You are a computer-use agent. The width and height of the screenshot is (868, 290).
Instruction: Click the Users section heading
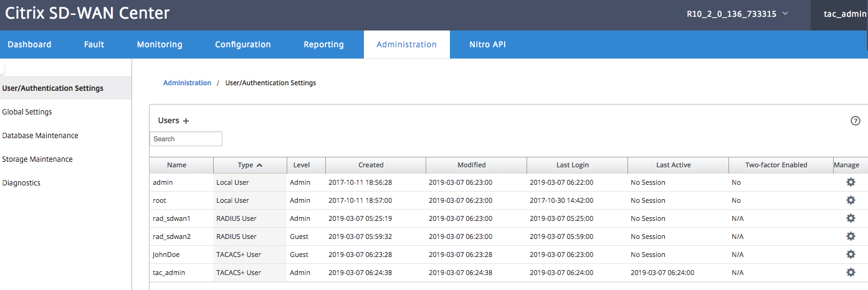point(168,121)
